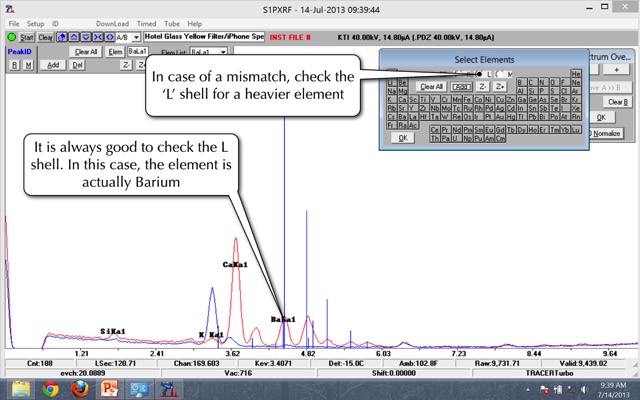The image size is (640, 400).
Task: Open the Setup menu
Action: pos(35,23)
